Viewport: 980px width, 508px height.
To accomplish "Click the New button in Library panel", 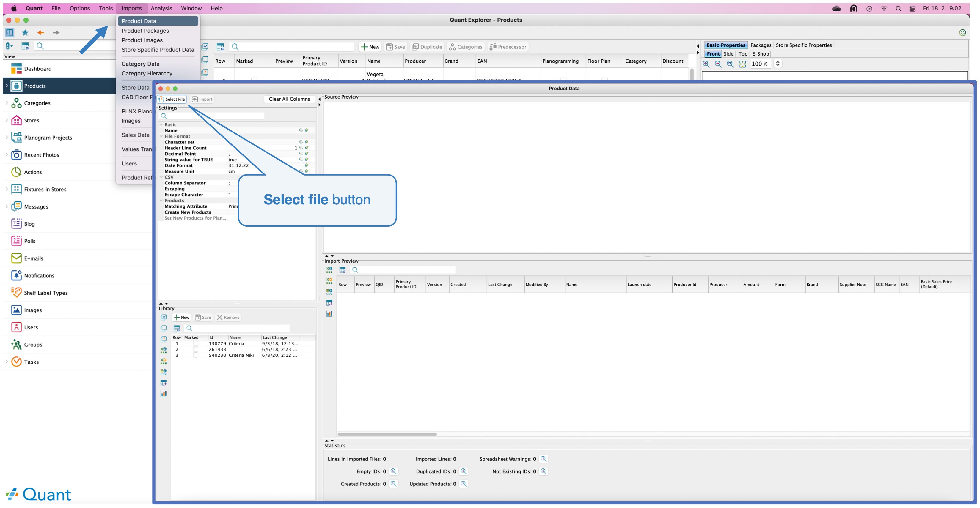I will [x=181, y=318].
